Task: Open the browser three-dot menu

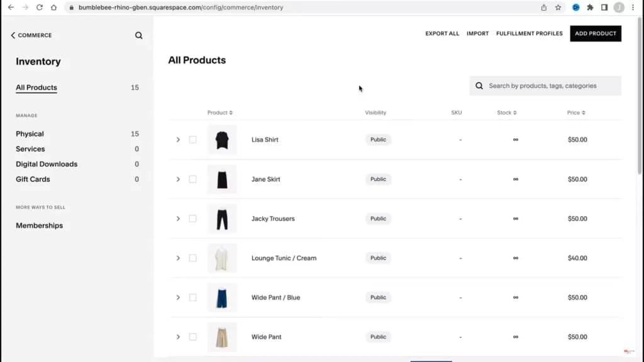Action: pyautogui.click(x=633, y=8)
